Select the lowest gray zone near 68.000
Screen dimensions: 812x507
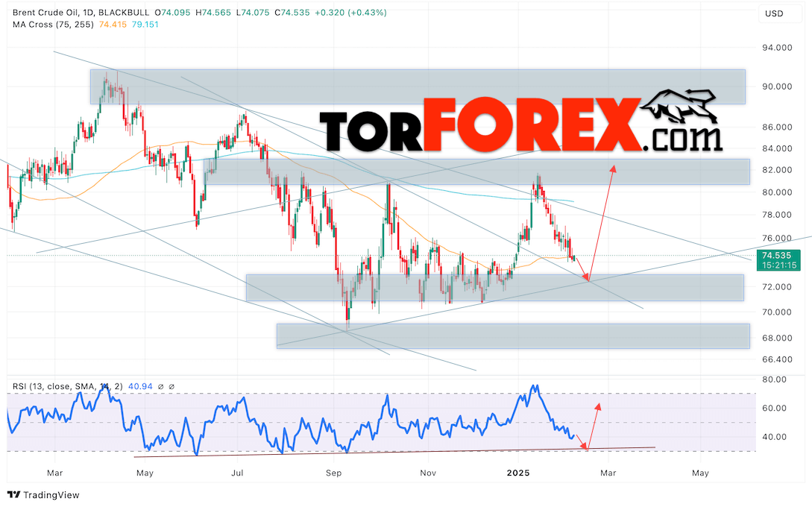pyautogui.click(x=513, y=336)
